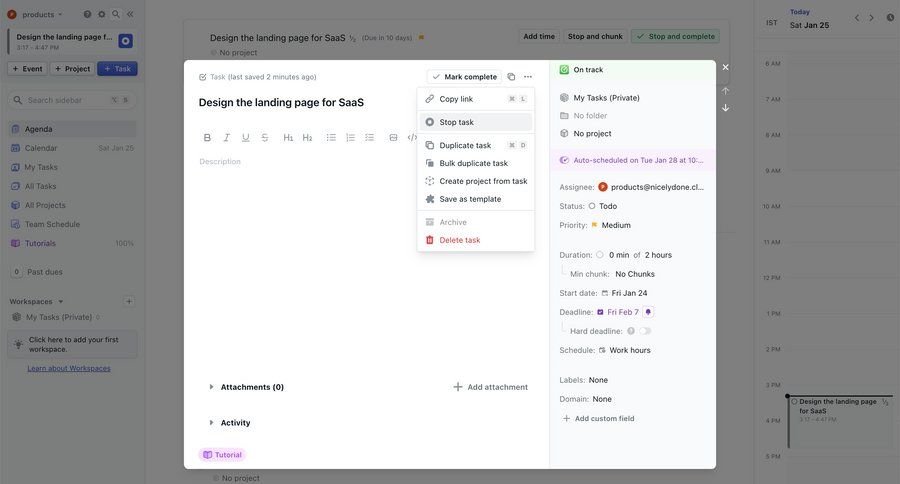Click Delete task in menu
The width and height of the screenshot is (900, 484).
476,240
